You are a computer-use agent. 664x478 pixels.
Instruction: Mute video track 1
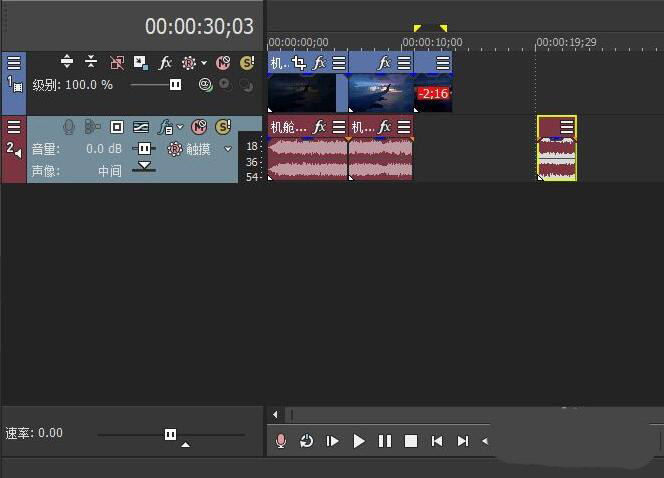click(223, 63)
